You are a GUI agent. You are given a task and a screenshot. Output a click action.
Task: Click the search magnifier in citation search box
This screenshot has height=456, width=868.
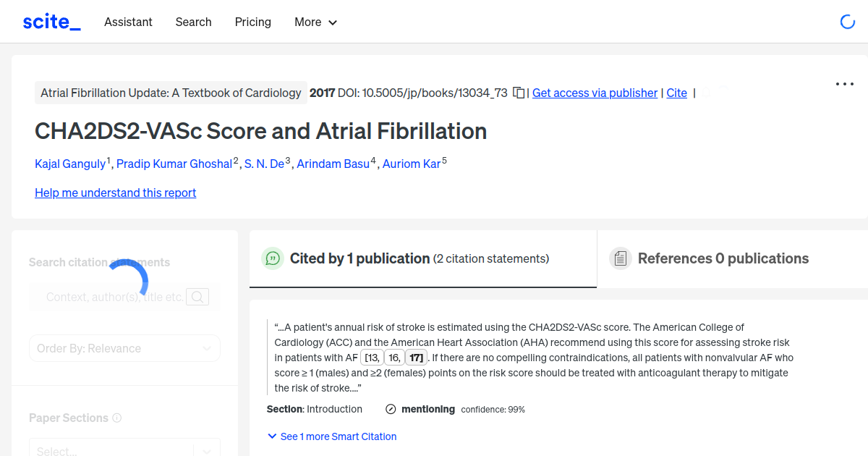197,297
